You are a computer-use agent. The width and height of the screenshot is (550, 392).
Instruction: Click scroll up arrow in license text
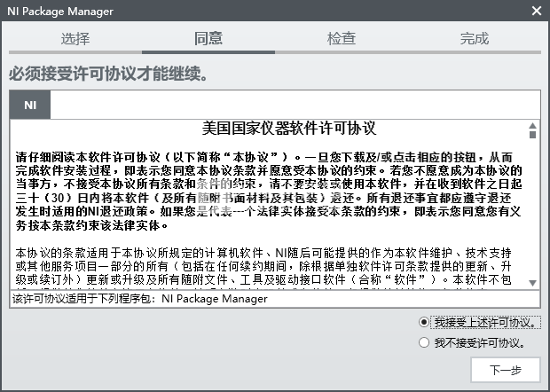[x=533, y=126]
